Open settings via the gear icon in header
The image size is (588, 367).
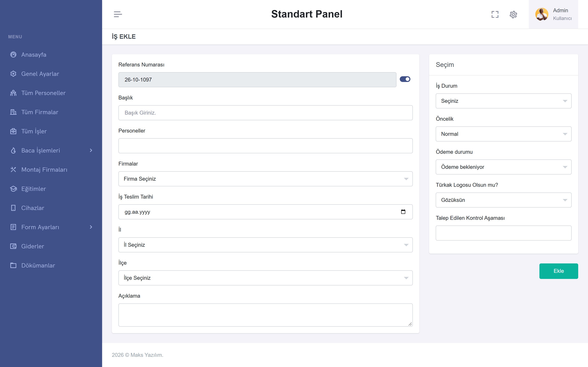[x=513, y=14]
